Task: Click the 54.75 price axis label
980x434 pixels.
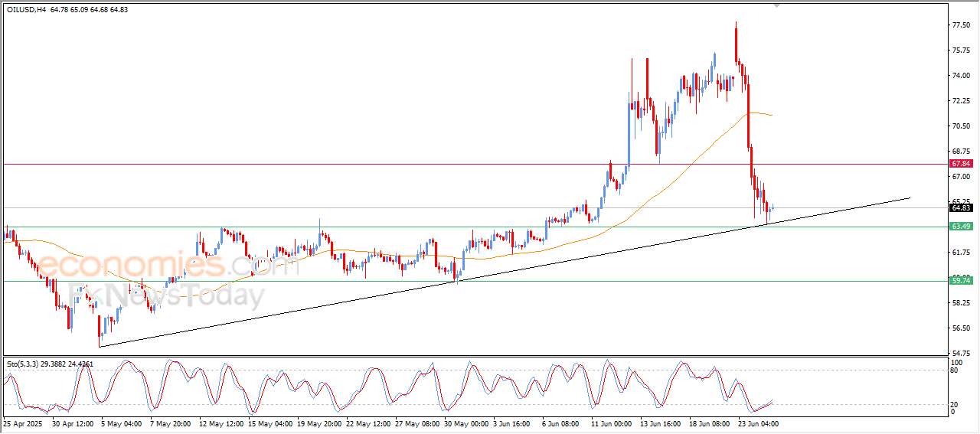Action: [x=962, y=354]
